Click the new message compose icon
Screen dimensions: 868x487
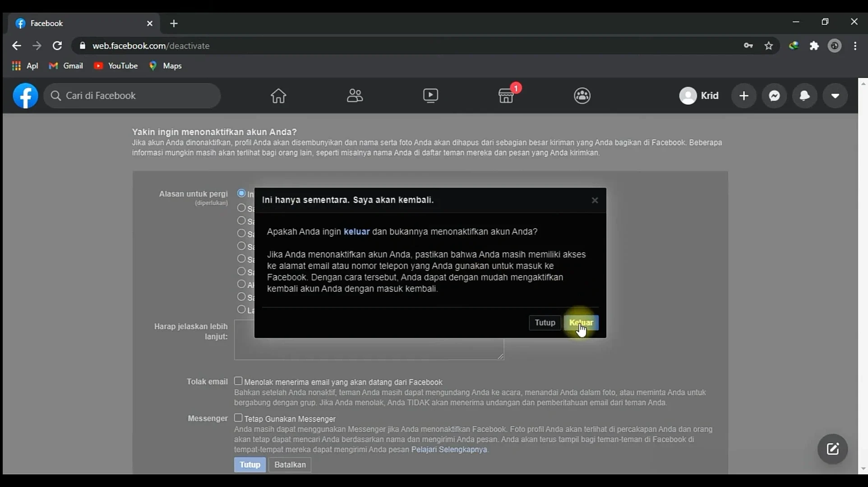(832, 449)
